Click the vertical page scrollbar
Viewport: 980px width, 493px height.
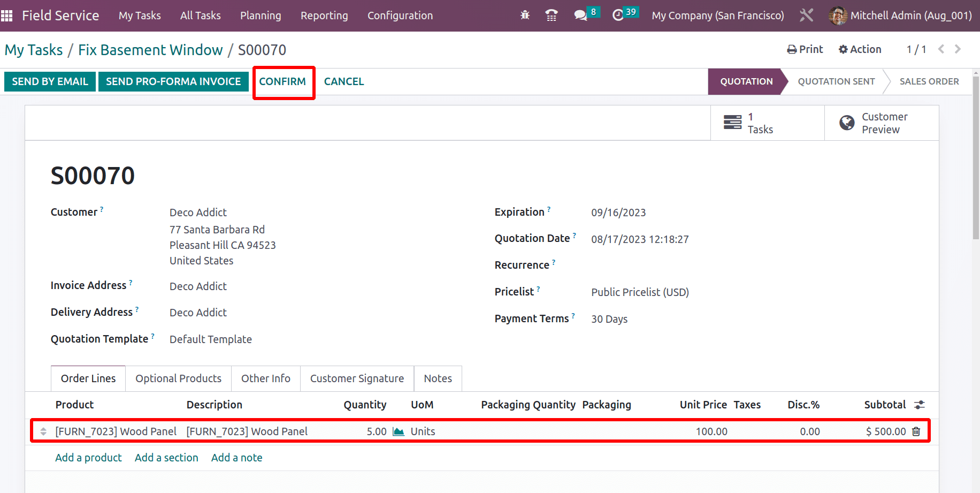tap(976, 158)
